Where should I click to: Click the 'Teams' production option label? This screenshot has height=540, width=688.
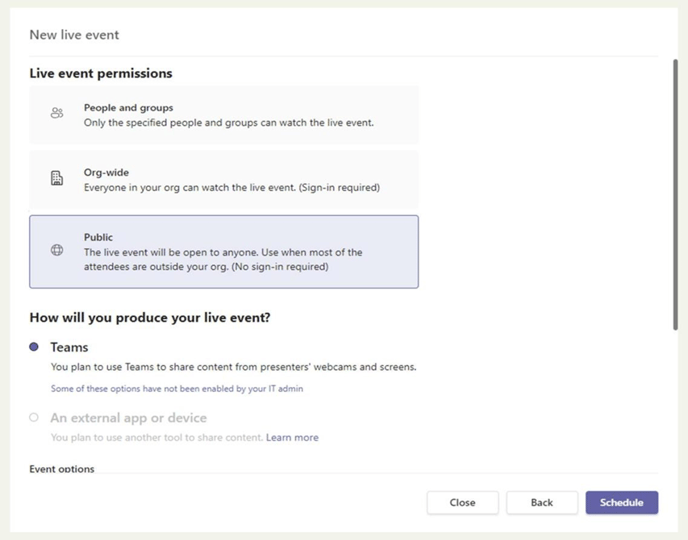(x=69, y=347)
